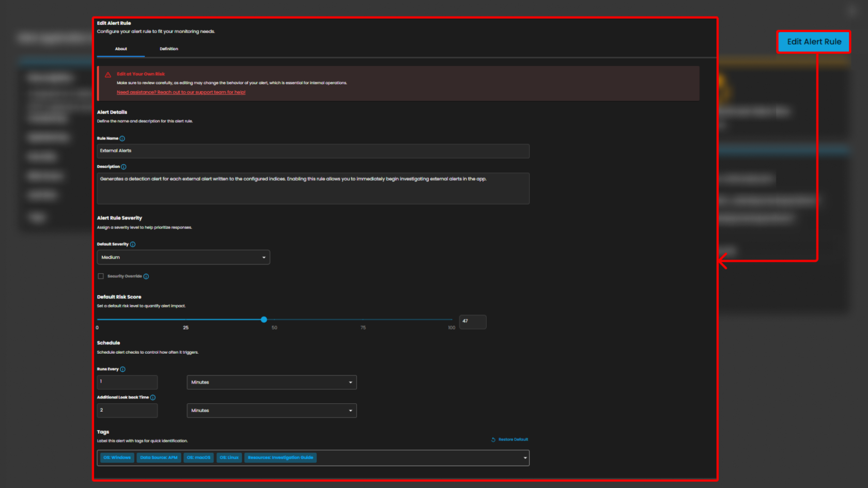This screenshot has height=488, width=868.
Task: Click the Restore Default refresh icon
Action: tap(493, 439)
